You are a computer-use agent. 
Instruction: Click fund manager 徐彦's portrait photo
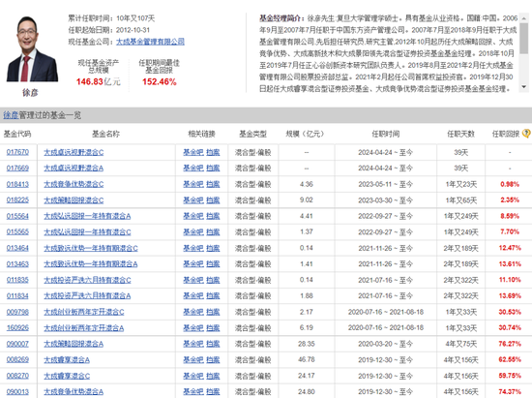[32, 48]
